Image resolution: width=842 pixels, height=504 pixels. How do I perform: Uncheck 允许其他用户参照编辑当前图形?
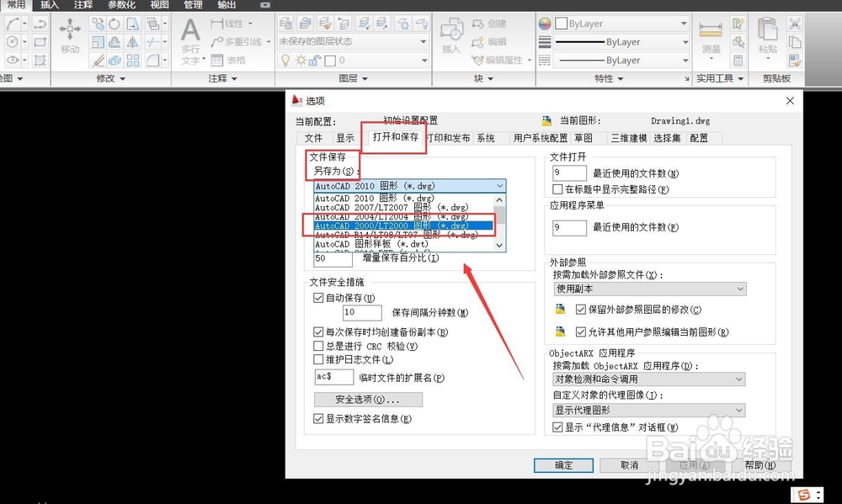point(580,332)
